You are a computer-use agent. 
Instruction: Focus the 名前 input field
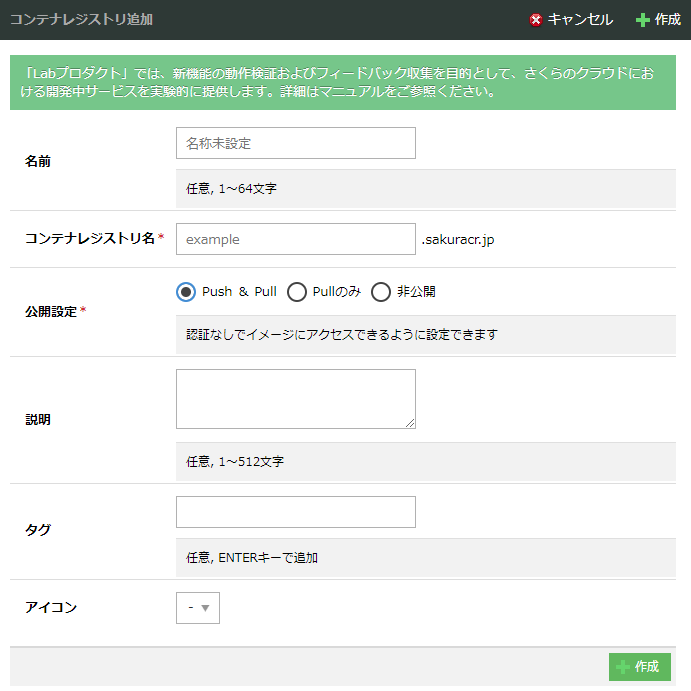(x=296, y=143)
